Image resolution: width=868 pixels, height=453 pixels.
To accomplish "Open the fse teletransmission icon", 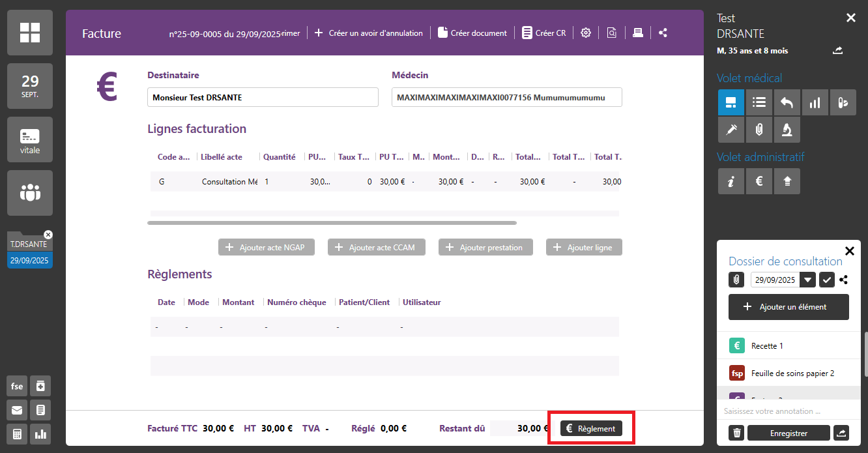I will [x=17, y=386].
